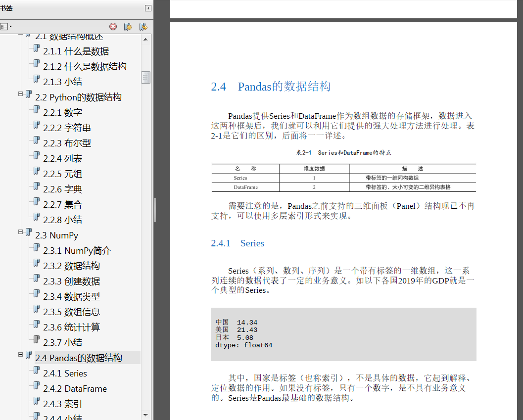The image size is (523, 420).
Task: Select bookmark 2.3.5 数组信息
Action: (71, 312)
